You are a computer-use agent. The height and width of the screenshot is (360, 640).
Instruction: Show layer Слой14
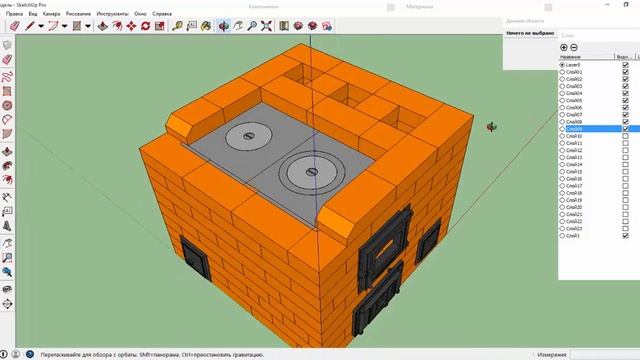(625, 164)
